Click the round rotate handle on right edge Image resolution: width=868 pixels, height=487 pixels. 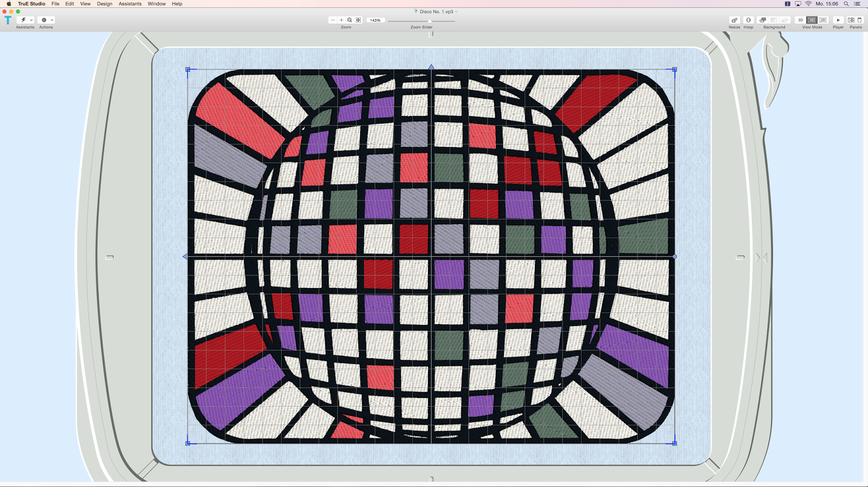pos(674,257)
